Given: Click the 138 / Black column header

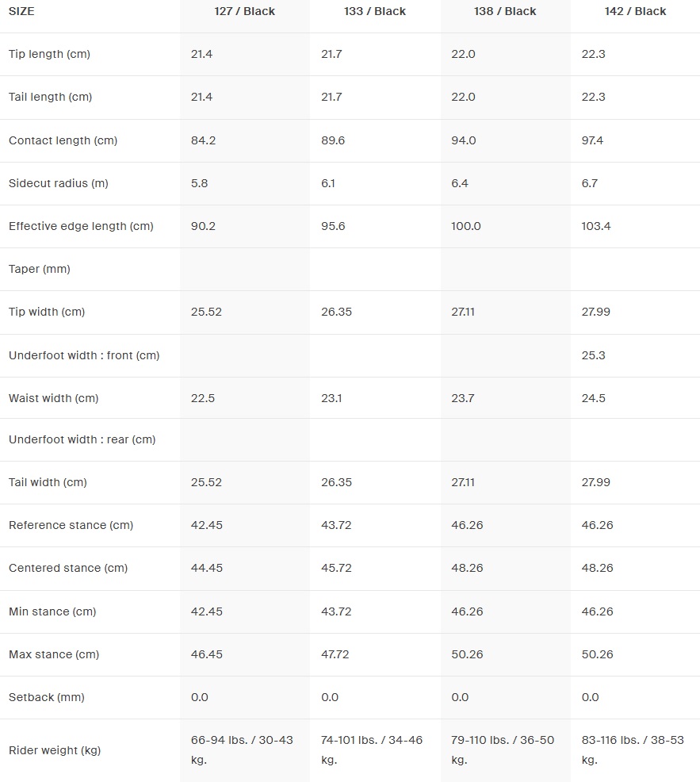Looking at the screenshot, I should tap(505, 12).
